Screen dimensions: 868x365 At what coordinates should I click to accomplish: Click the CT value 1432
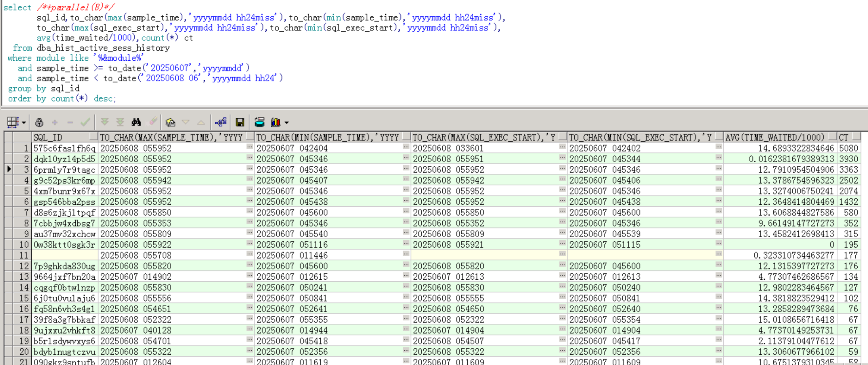tap(849, 202)
